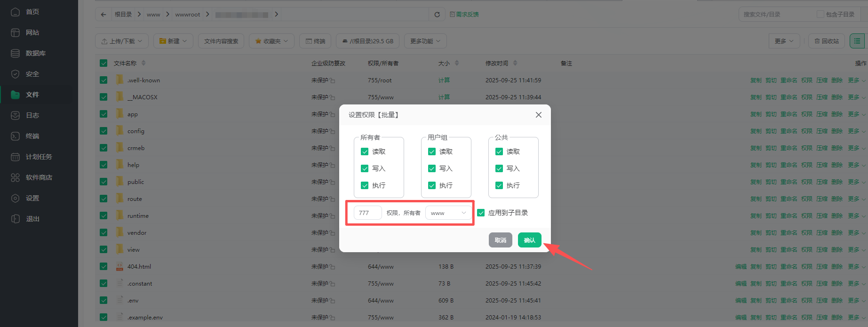This screenshot has height=327, width=868.
Task: Open the Security shield sidebar item
Action: pyautogui.click(x=16, y=74)
